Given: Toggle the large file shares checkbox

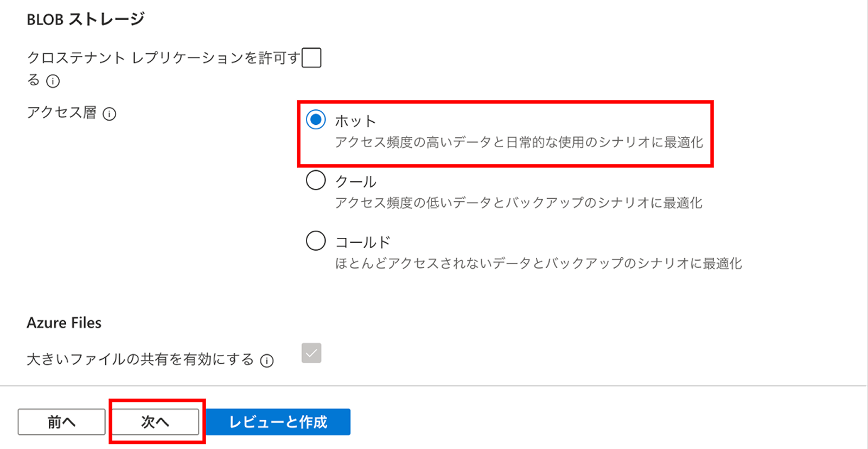Looking at the screenshot, I should pos(311,353).
